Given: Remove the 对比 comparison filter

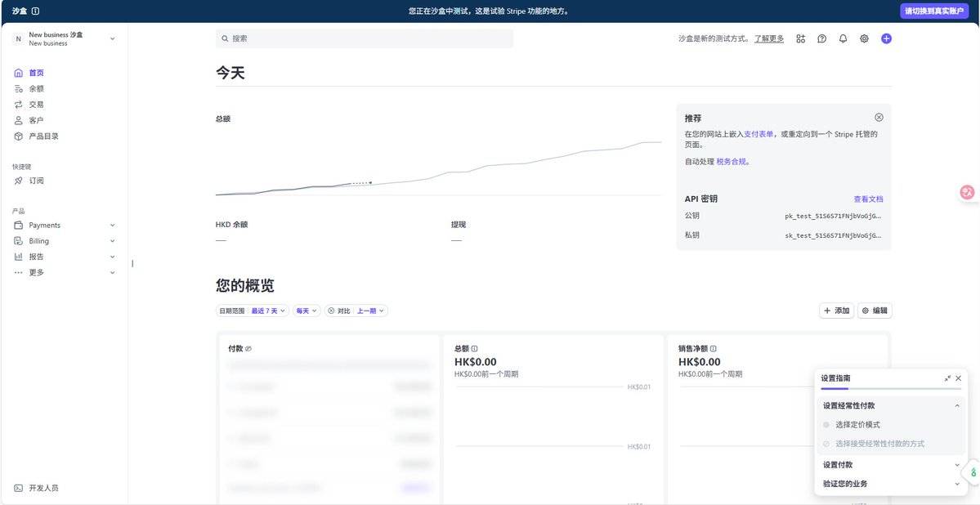Looking at the screenshot, I should coord(331,311).
